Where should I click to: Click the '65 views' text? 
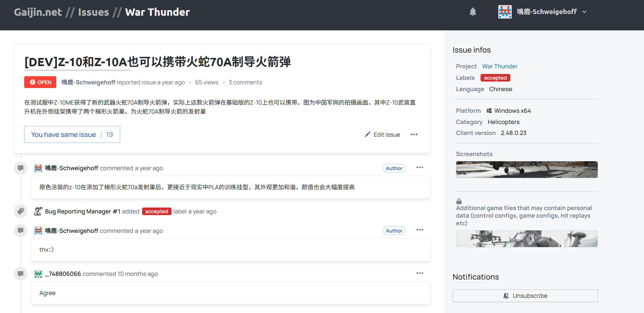[x=207, y=82]
